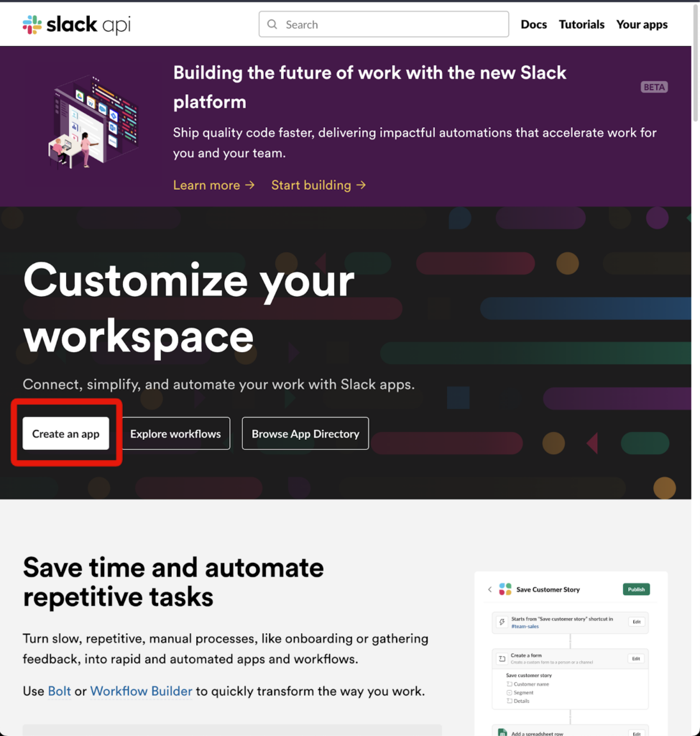Screen dimensions: 700x736
Task: Focus the Search input field
Action: 384,24
